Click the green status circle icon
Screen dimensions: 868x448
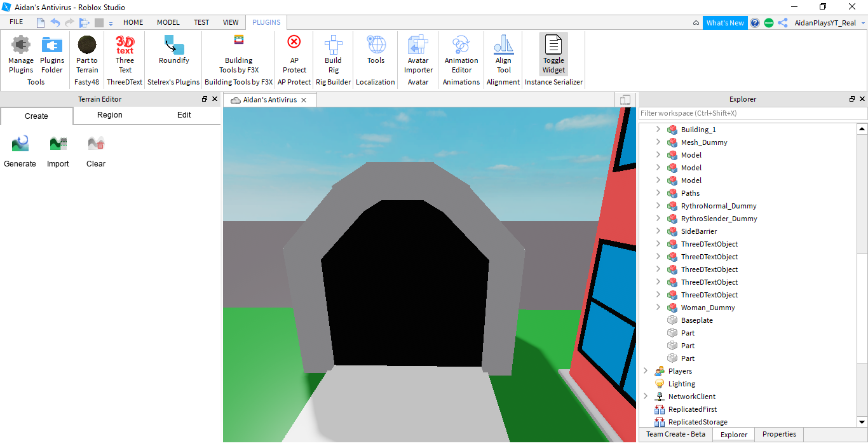[x=769, y=23]
